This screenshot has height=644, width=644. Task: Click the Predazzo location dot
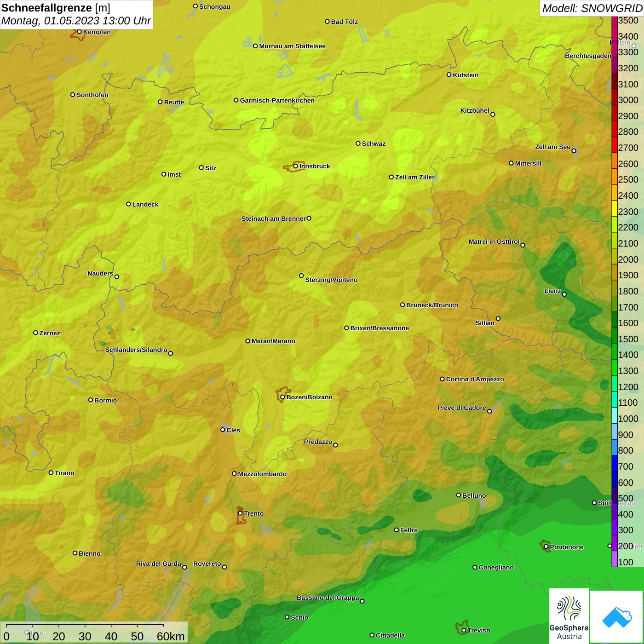tap(335, 445)
